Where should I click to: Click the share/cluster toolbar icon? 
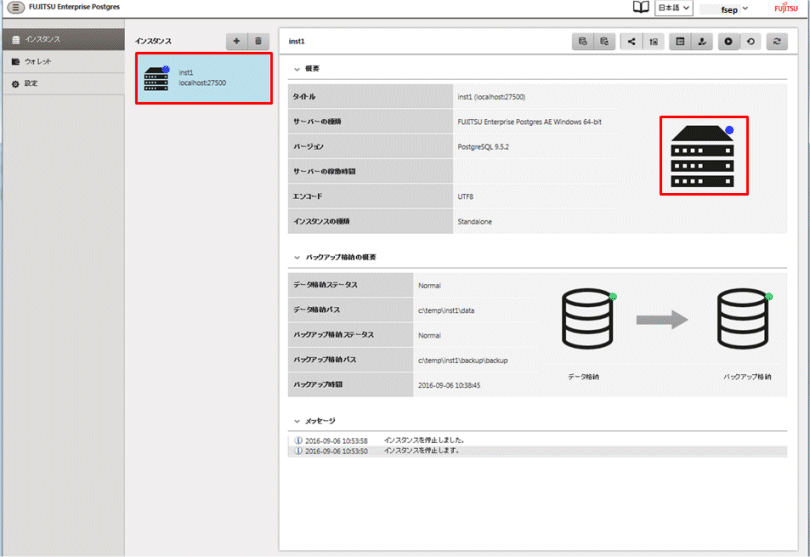tap(631, 41)
